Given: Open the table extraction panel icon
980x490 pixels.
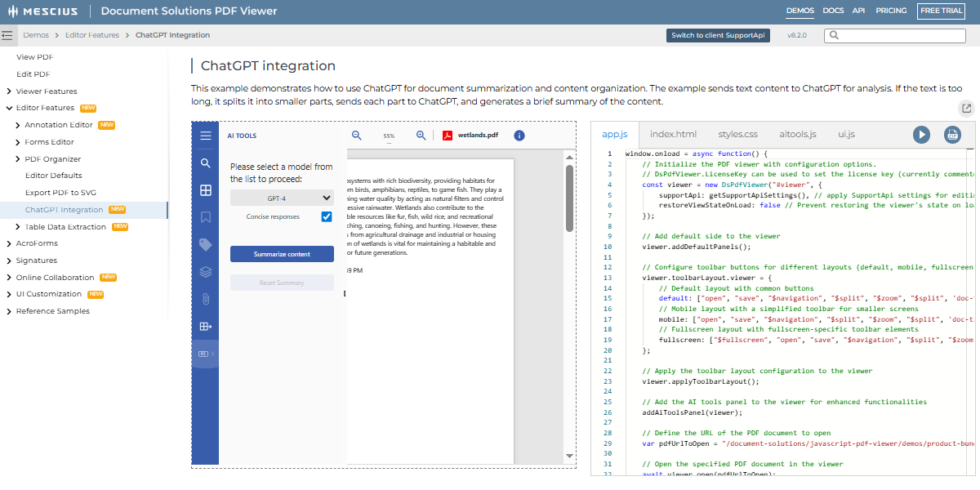Looking at the screenshot, I should point(205,327).
